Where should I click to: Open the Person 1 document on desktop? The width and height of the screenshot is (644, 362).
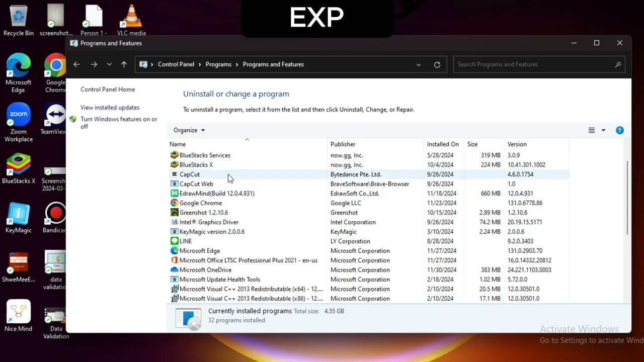94,21
